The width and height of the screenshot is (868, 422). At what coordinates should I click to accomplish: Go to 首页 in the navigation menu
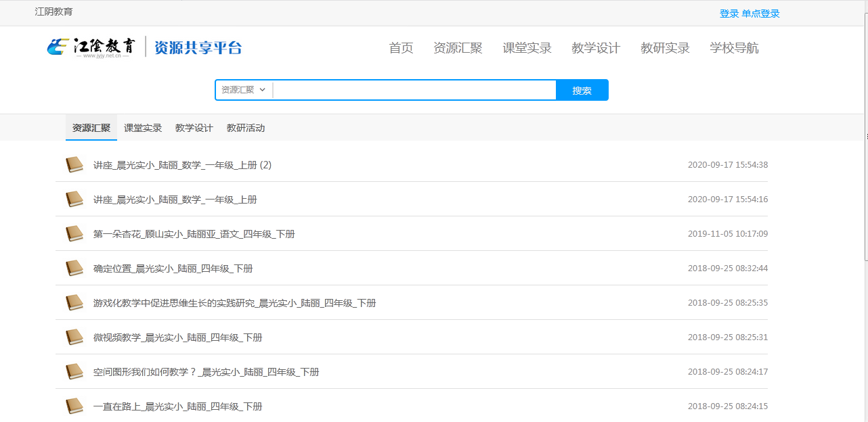click(x=401, y=48)
